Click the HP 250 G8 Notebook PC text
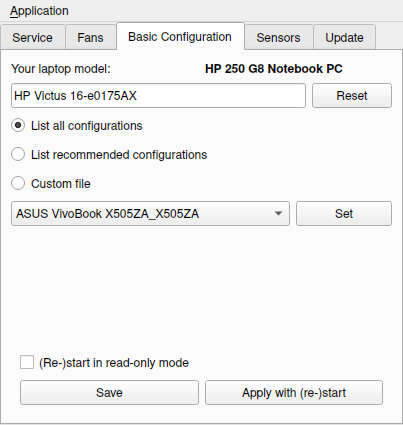 [274, 69]
